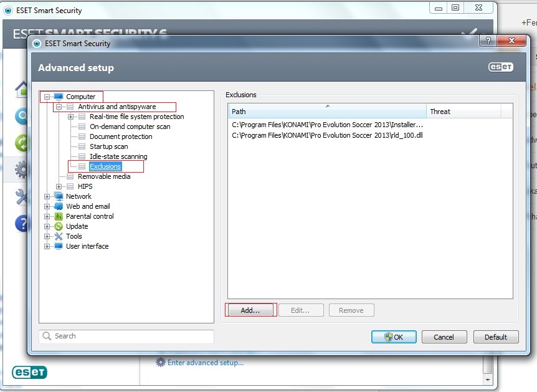
Task: Click Add... button for exclusions
Action: click(250, 310)
